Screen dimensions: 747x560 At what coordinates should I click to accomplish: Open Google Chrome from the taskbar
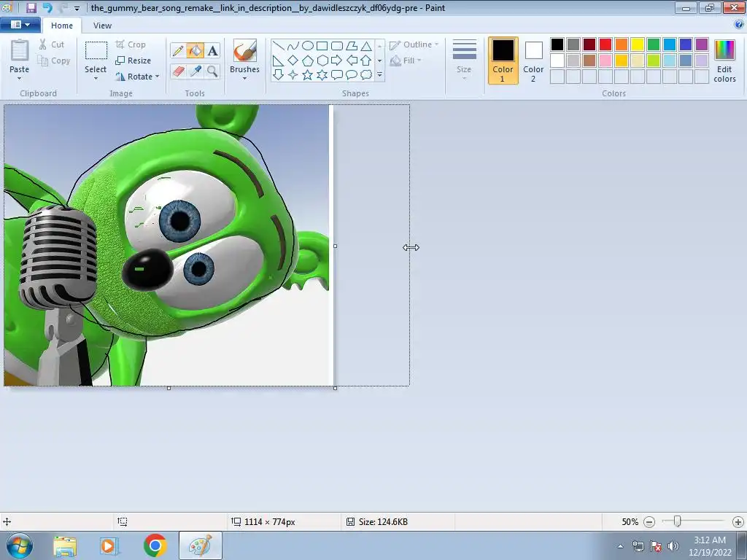click(155, 545)
